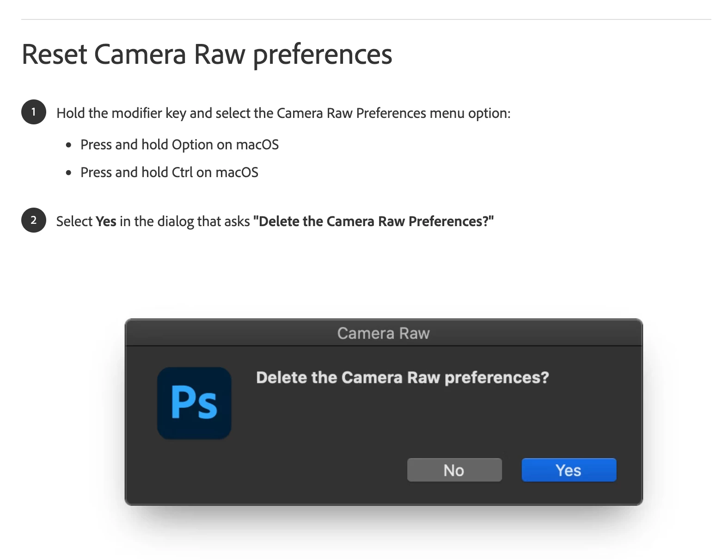This screenshot has height=560, width=728.
Task: Click the step 2 number circle
Action: click(34, 220)
